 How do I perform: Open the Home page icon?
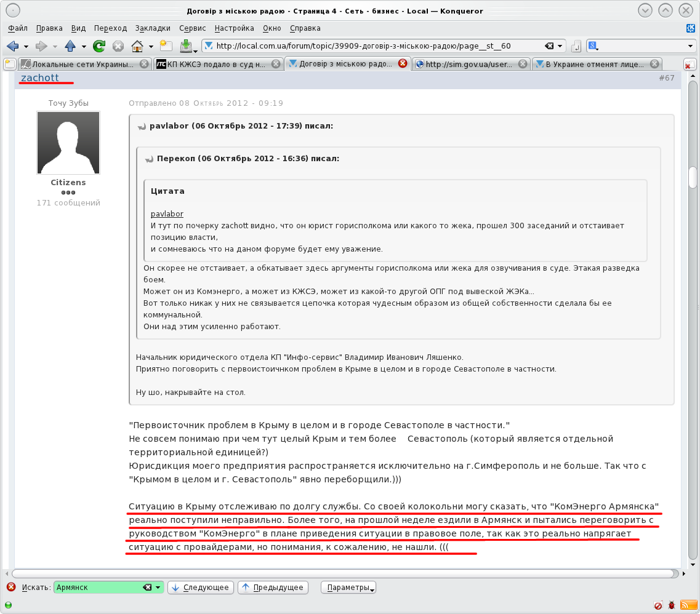(x=137, y=46)
